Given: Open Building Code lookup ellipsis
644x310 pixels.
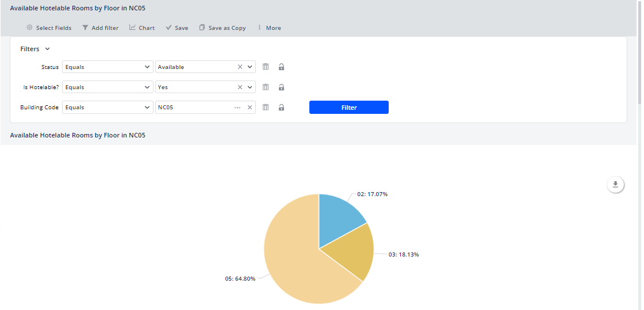Looking at the screenshot, I should [237, 108].
